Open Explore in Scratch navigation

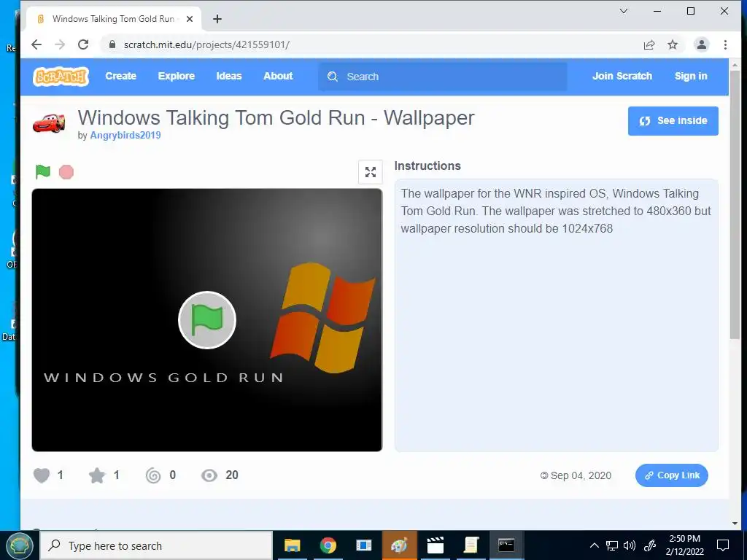coord(177,76)
